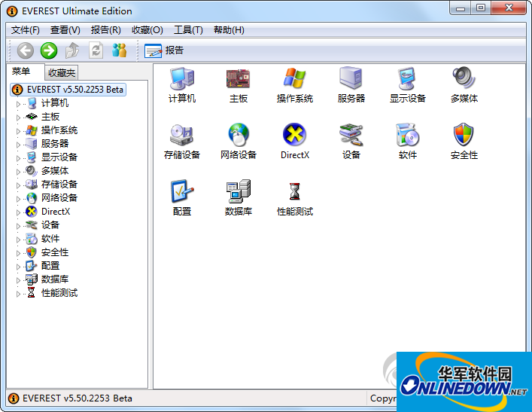Select 计算机 in the left tree
Viewport: 532px width, 412px height.
click(x=55, y=103)
